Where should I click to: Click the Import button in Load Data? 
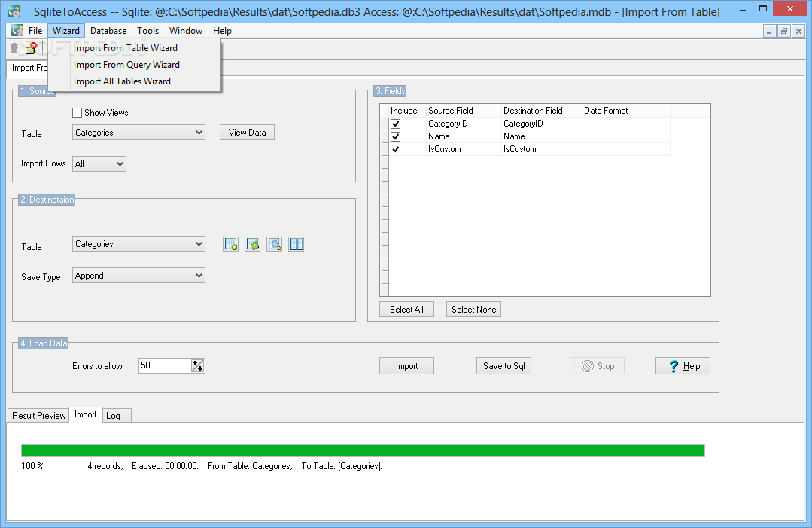coord(406,366)
